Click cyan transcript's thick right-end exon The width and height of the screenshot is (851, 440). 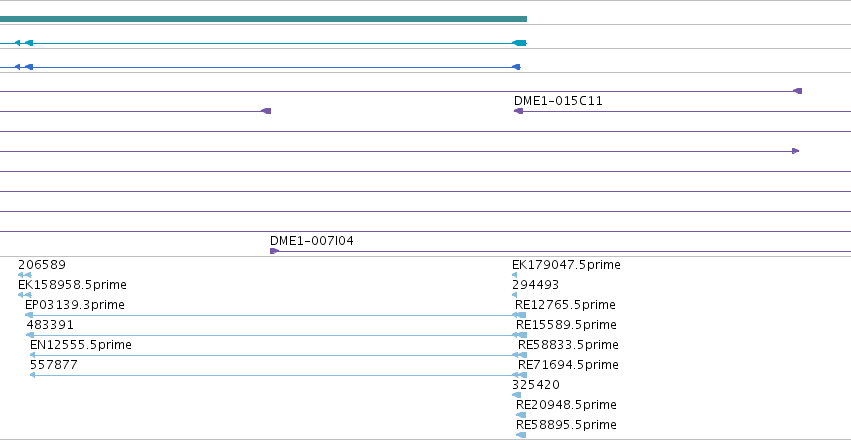coord(519,43)
